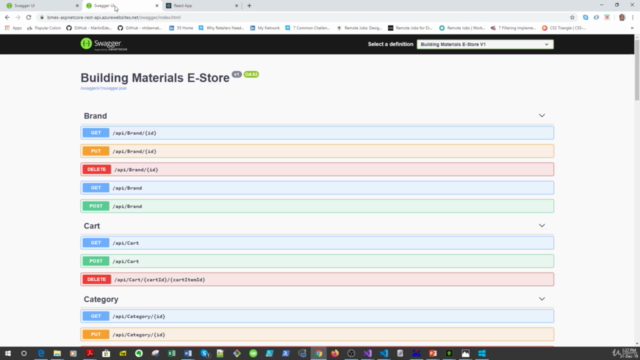
Task: Open a new browser tab
Action: 249,6
